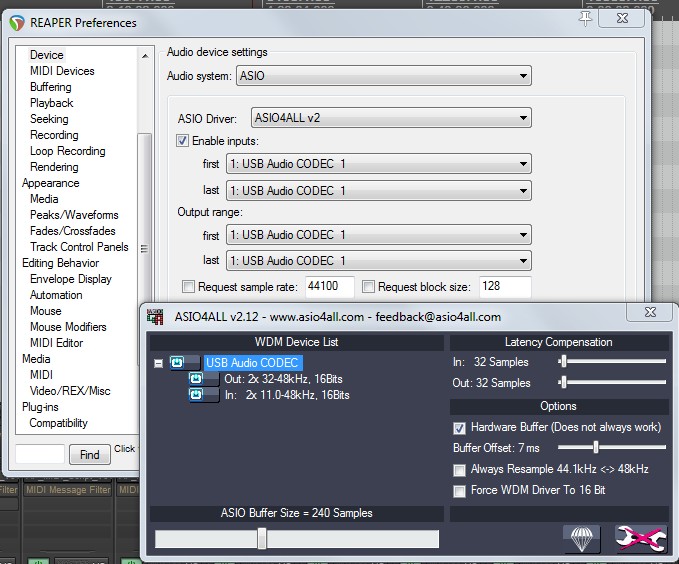The image size is (679, 564).
Task: Open the last input channel dropdown
Action: pyautogui.click(x=378, y=191)
